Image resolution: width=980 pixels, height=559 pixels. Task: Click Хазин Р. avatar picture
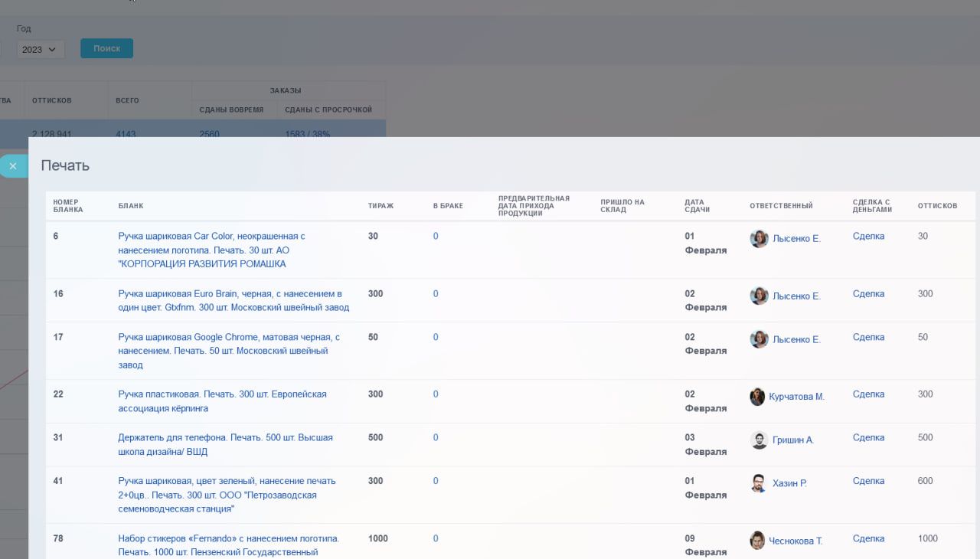coord(758,483)
